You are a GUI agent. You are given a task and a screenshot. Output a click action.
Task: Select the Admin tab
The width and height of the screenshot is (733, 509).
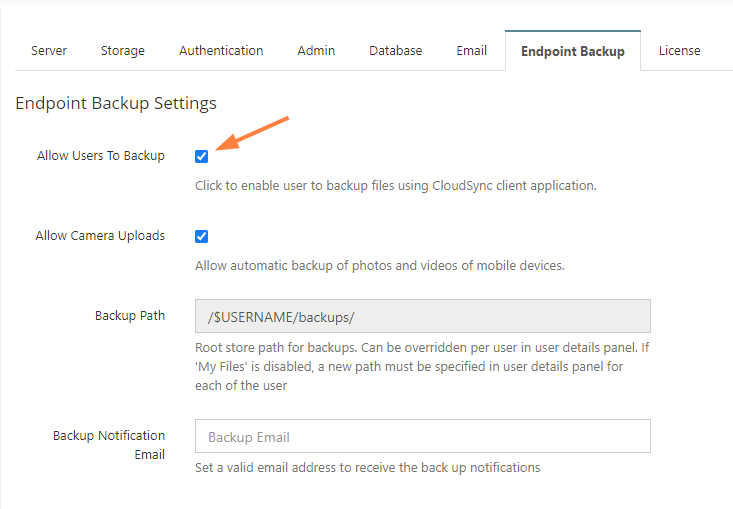pyautogui.click(x=316, y=50)
